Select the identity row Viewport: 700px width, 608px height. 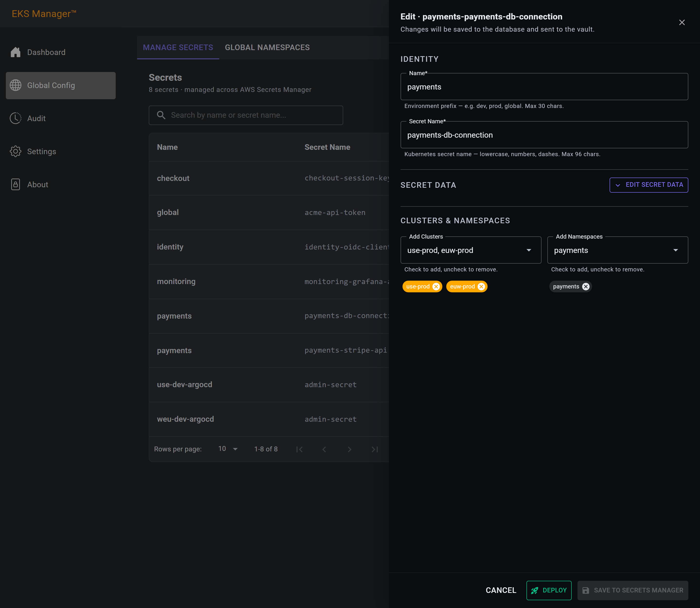point(269,247)
